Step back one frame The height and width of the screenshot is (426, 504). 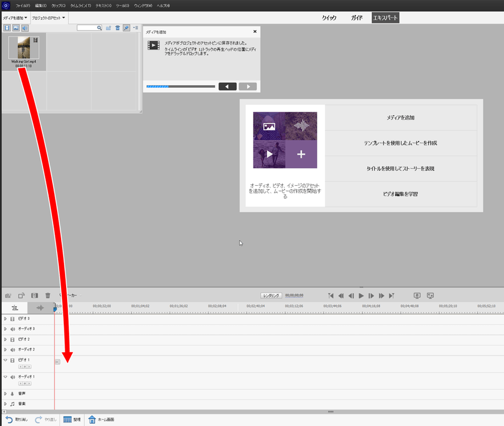351,296
